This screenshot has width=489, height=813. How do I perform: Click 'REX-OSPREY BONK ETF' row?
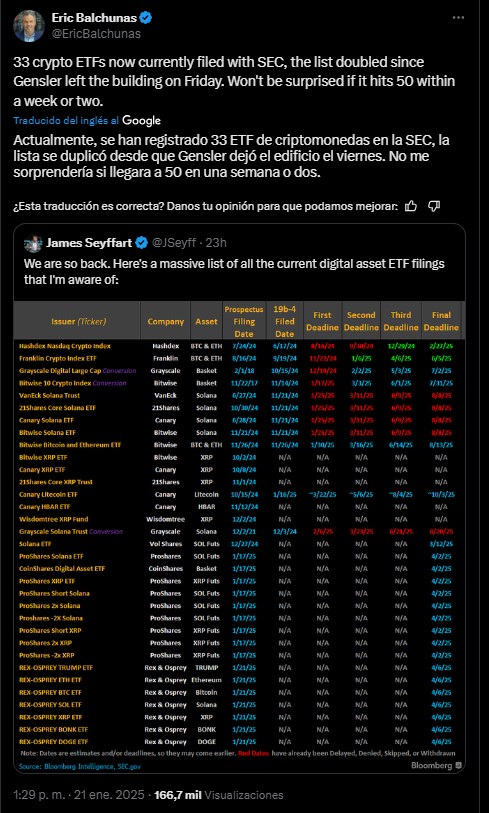[239, 729]
